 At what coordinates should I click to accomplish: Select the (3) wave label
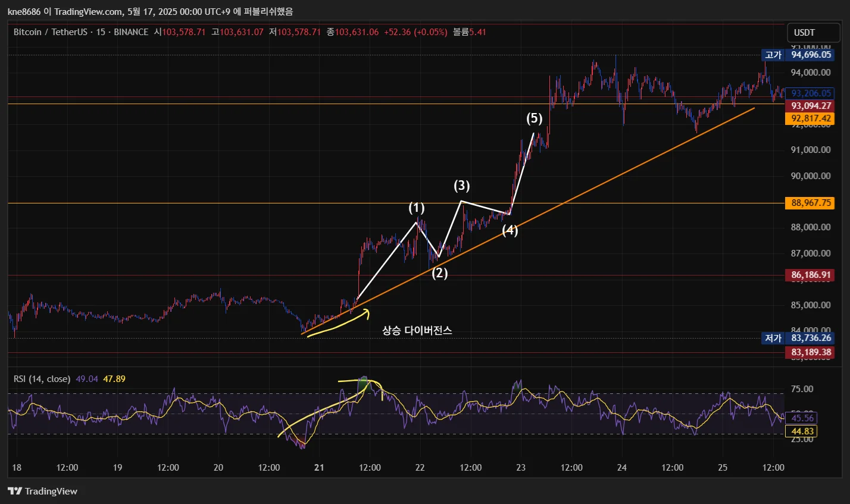(x=462, y=186)
